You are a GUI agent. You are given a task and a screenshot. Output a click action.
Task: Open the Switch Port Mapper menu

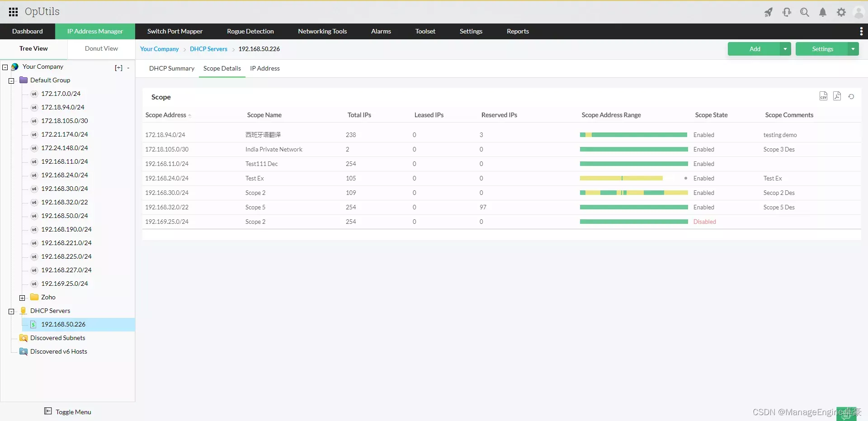click(x=175, y=31)
